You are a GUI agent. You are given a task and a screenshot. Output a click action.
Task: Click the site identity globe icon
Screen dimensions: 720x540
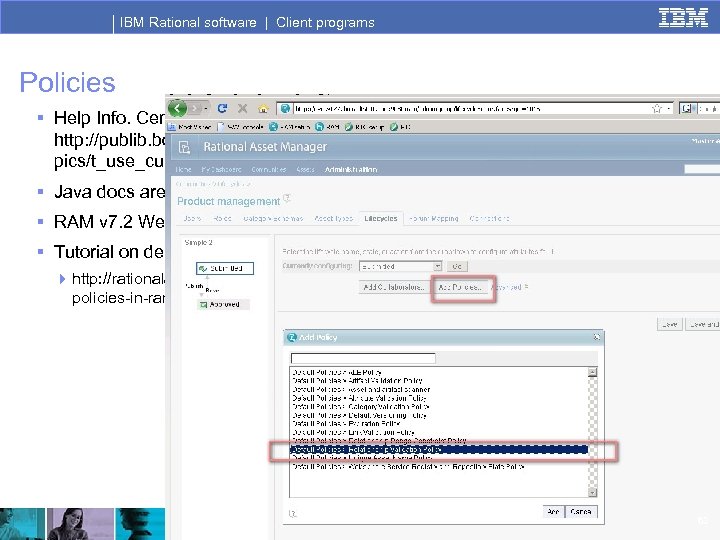tap(285, 108)
